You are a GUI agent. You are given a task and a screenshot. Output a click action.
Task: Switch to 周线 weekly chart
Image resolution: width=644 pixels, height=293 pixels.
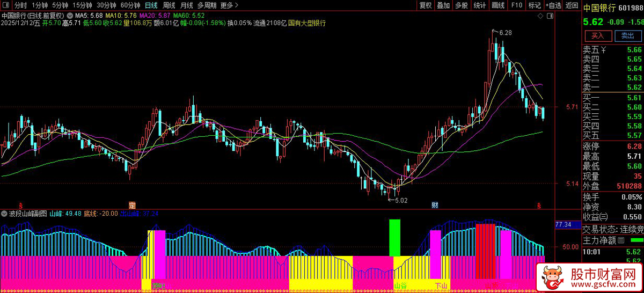pos(169,5)
